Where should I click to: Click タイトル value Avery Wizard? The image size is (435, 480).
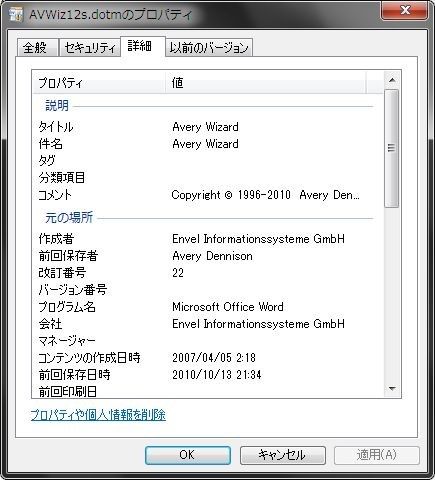[205, 127]
